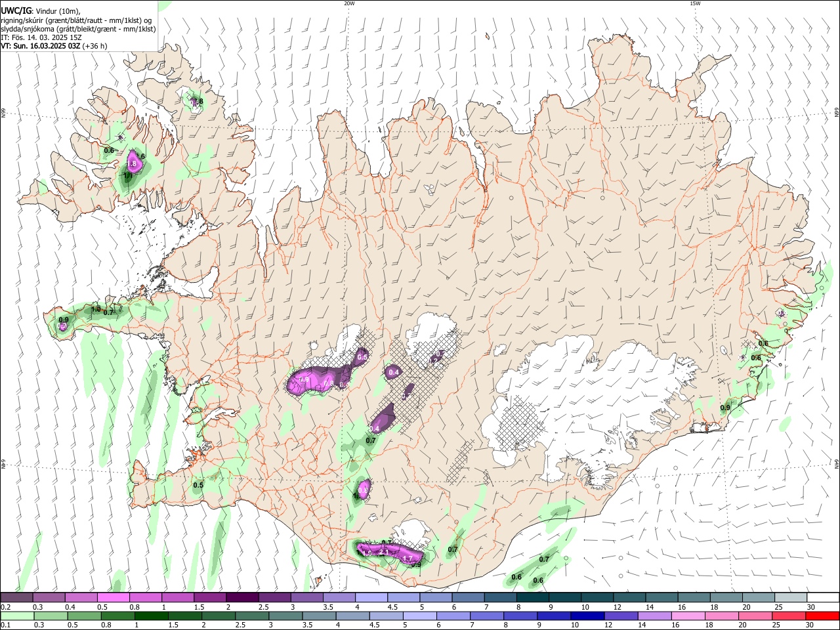
Task: Click the 0.2 mm swatch in snow legend
Action: click(16, 597)
